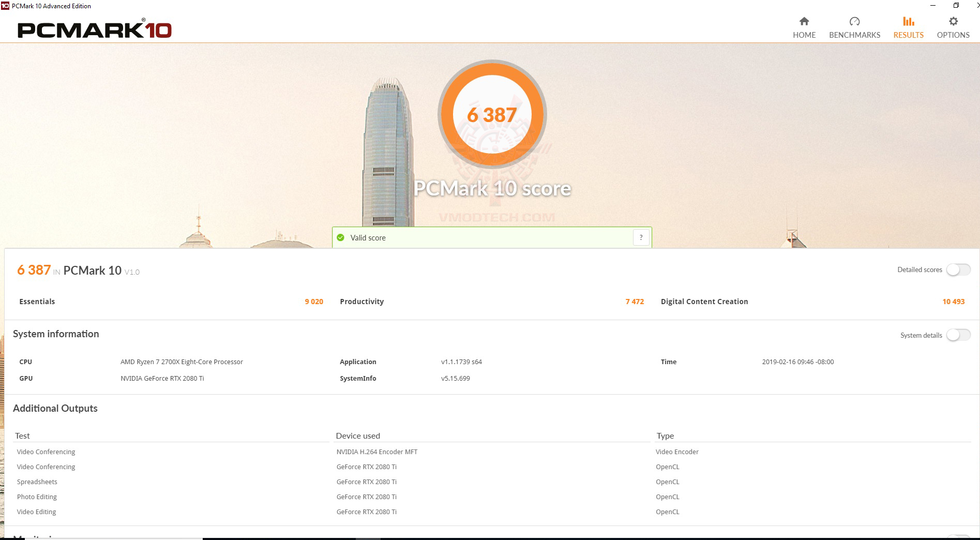
Task: Click the Type column header
Action: click(x=665, y=436)
